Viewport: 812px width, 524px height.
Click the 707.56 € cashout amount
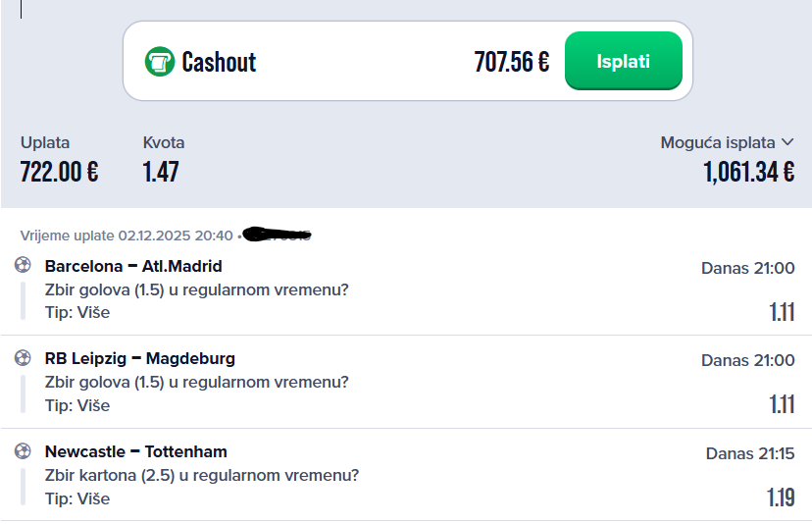pyautogui.click(x=511, y=62)
